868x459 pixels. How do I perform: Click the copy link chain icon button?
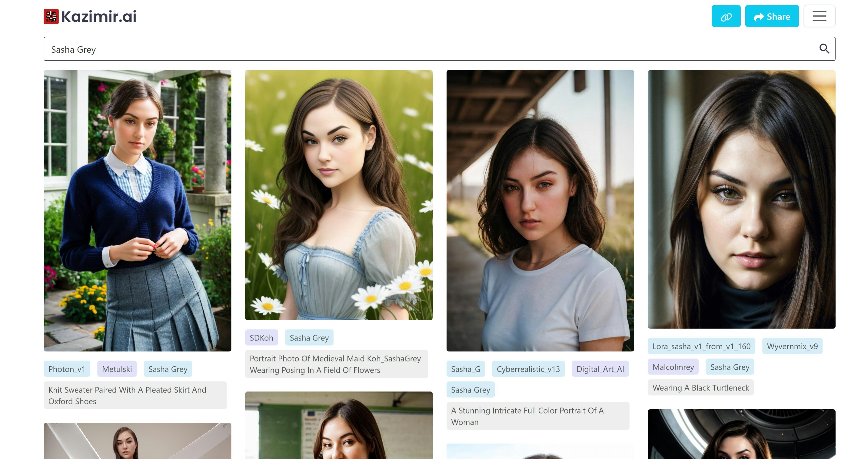(x=726, y=16)
